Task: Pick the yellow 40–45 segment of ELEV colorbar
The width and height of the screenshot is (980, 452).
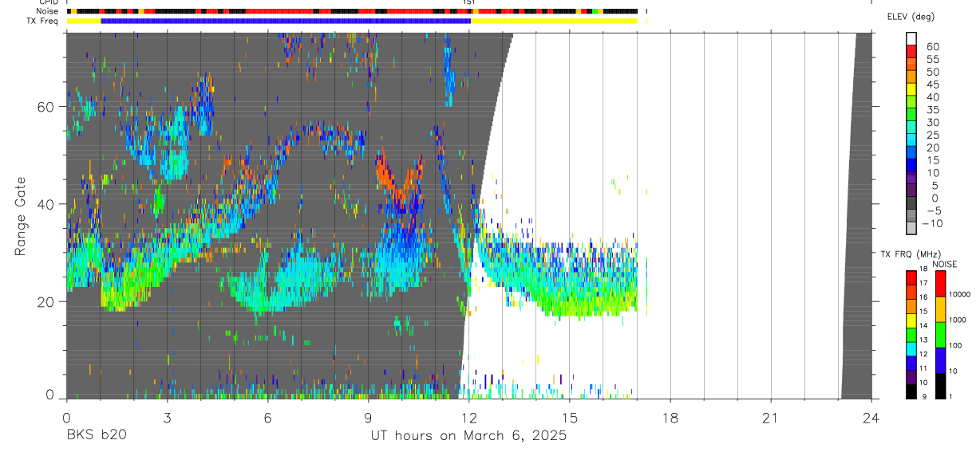Action: pyautogui.click(x=911, y=88)
